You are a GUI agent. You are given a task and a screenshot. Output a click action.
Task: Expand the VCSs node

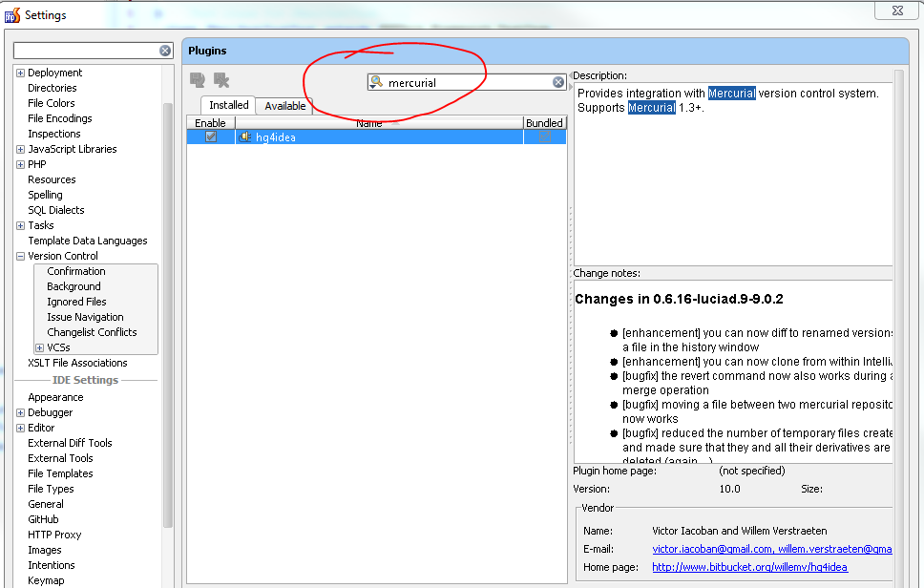click(39, 347)
